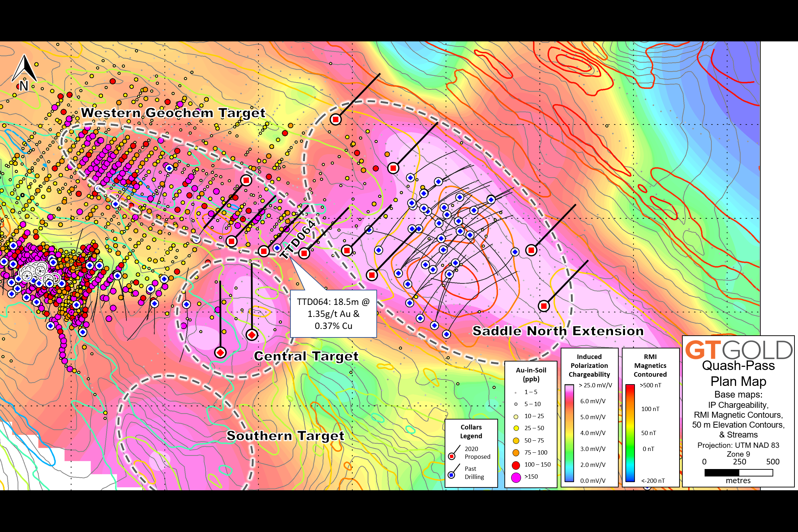
Task: Click the Quash-Pass Plan Map title
Action: [x=739, y=374]
